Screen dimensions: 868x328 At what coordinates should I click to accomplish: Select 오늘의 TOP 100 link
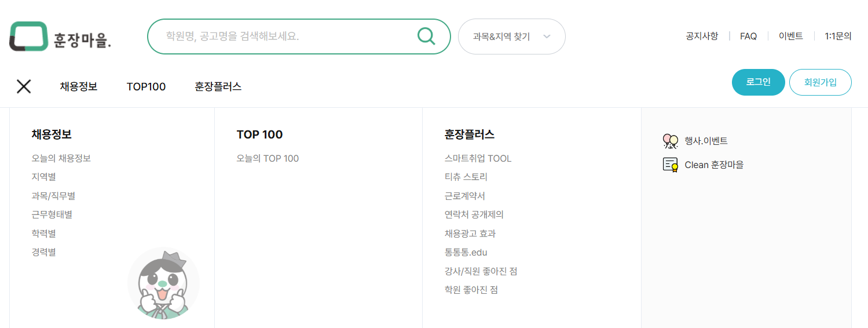point(268,158)
